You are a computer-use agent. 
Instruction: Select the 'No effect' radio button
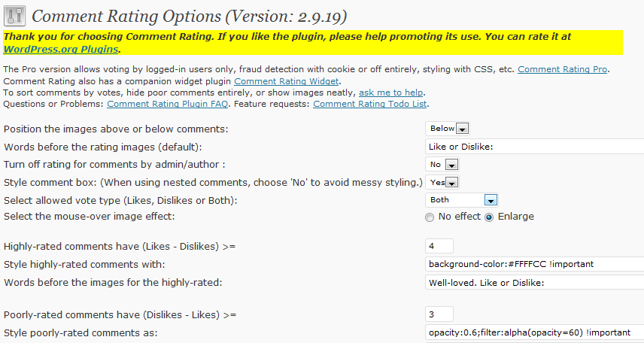[x=429, y=217]
